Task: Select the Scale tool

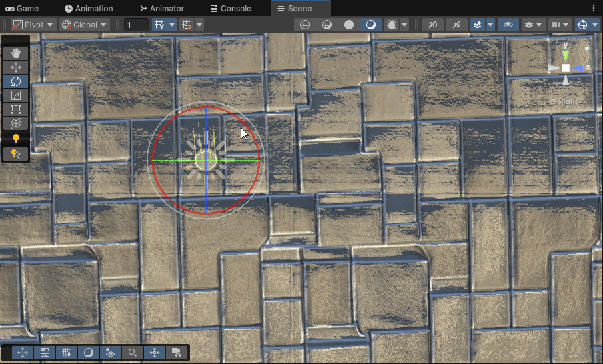Action: tap(16, 95)
